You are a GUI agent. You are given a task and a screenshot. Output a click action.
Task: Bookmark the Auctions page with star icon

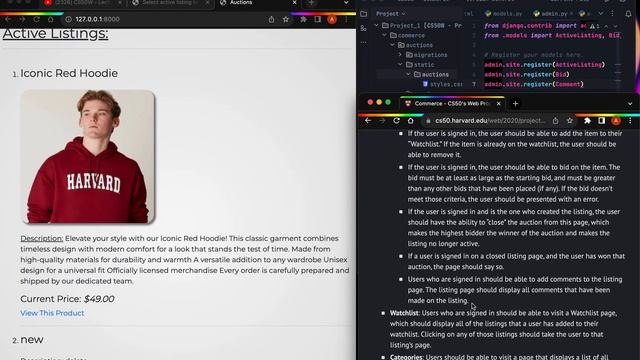tap(286, 19)
